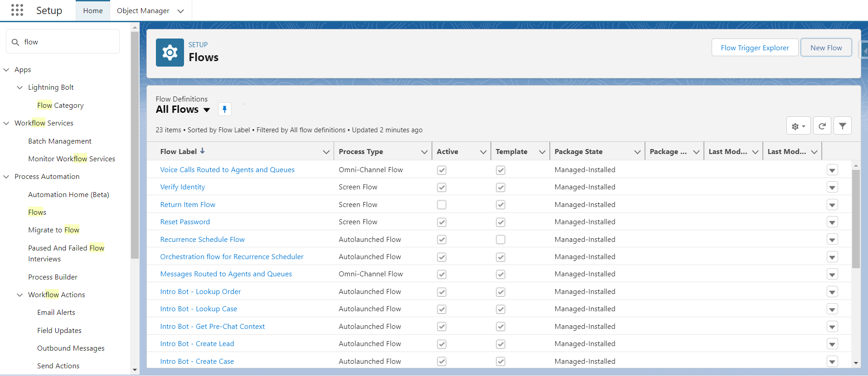
Task: Click the Quick Find search field
Action: coord(68,42)
